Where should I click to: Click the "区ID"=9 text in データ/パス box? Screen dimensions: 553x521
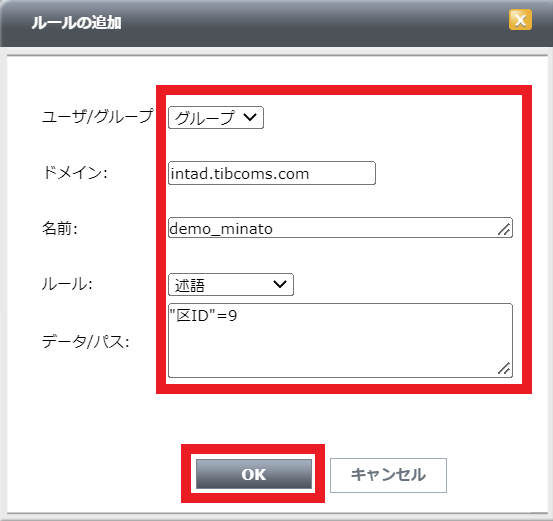(x=203, y=315)
